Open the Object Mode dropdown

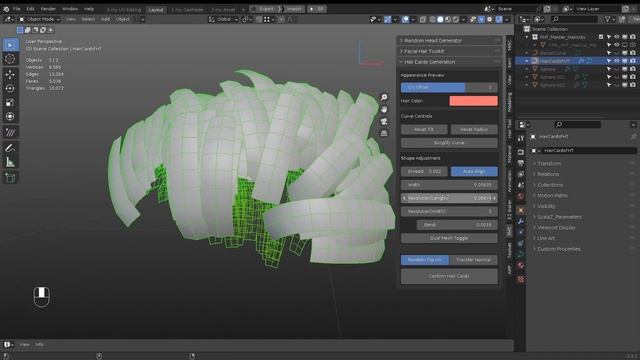click(x=40, y=19)
